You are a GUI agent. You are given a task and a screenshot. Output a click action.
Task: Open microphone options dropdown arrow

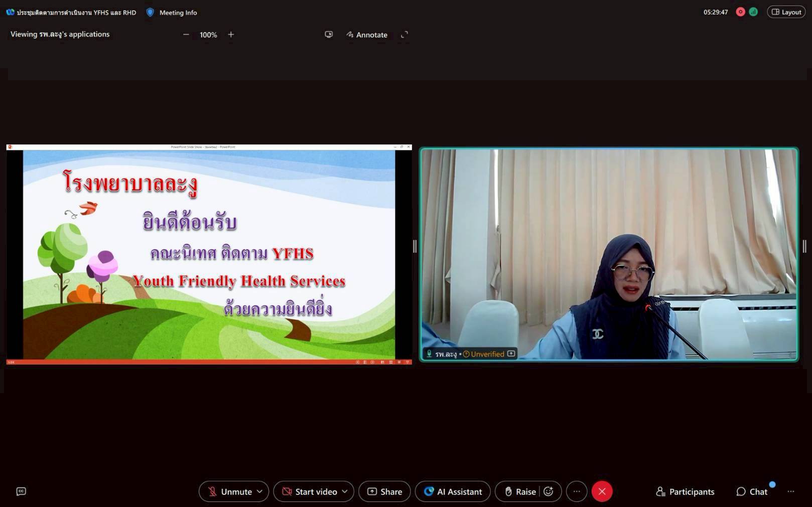(260, 491)
